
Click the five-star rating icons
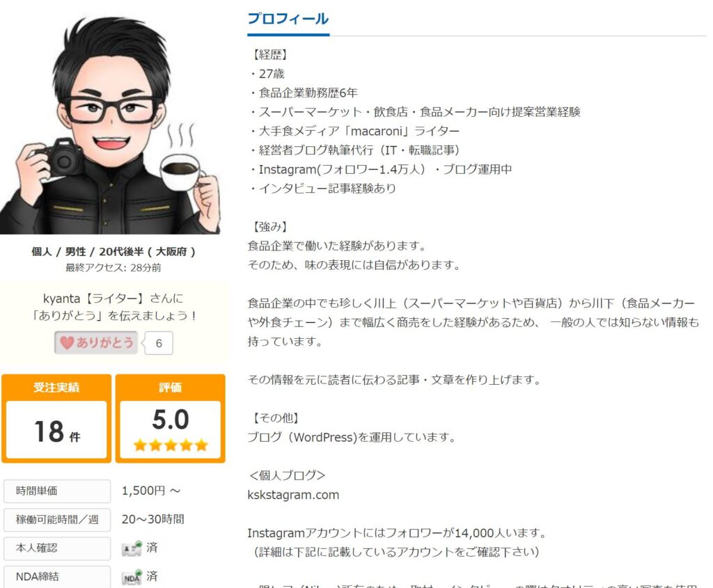point(171,445)
